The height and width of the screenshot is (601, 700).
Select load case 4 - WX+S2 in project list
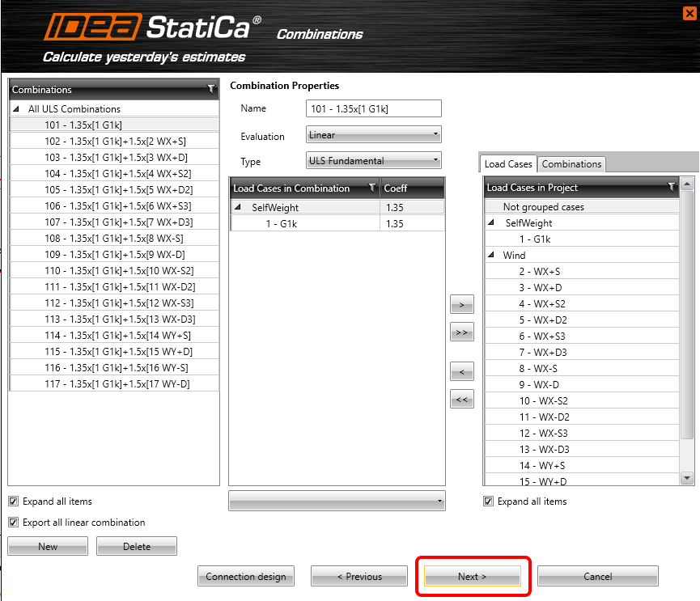(582, 303)
